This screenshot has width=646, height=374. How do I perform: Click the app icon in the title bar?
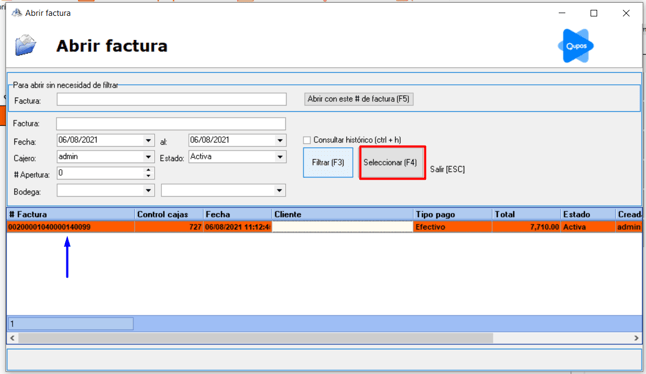tap(16, 13)
